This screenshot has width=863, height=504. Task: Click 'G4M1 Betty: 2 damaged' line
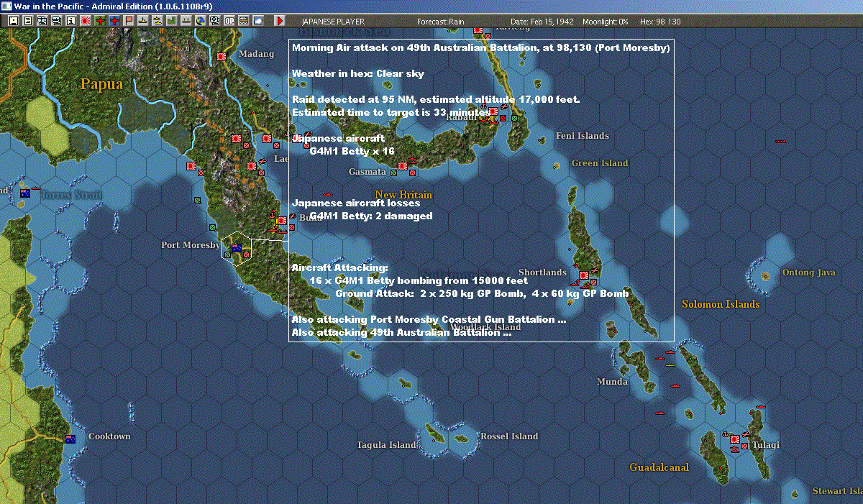(x=371, y=216)
